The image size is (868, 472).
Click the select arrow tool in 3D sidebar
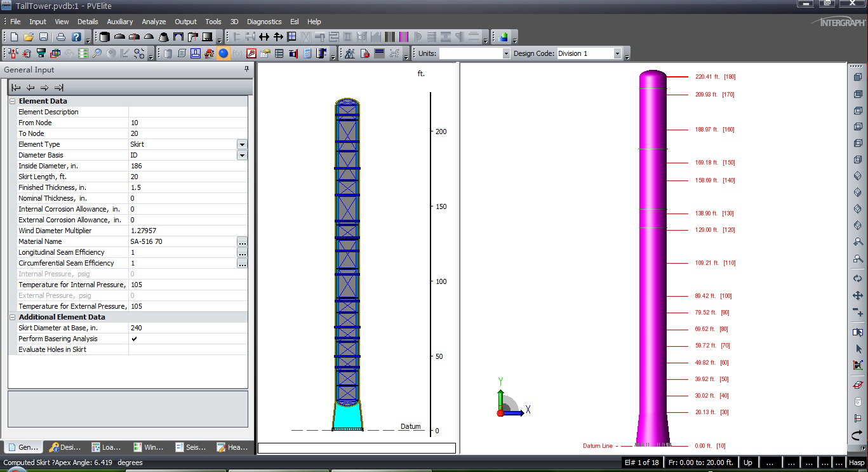(x=858, y=349)
